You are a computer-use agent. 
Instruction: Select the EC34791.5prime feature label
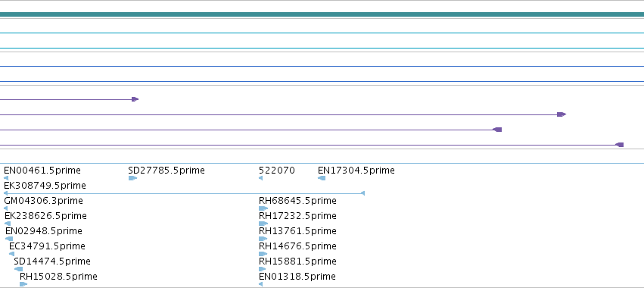click(x=47, y=246)
